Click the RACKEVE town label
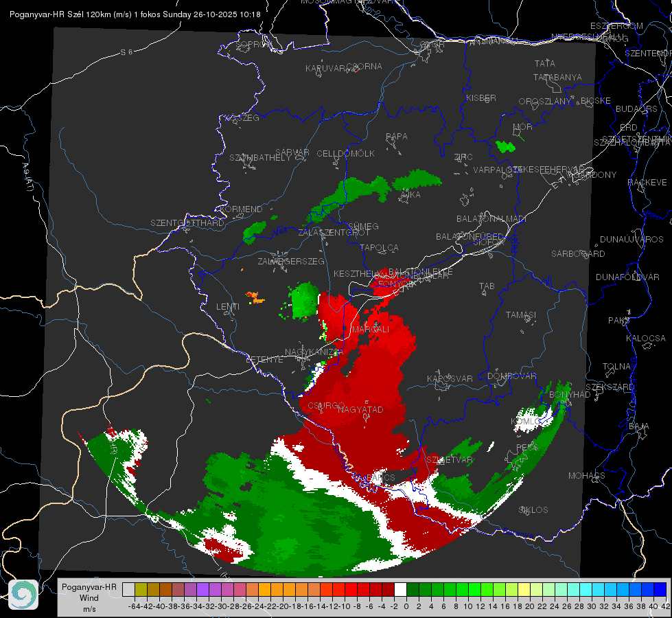This screenshot has height=618, width=672. click(x=647, y=183)
